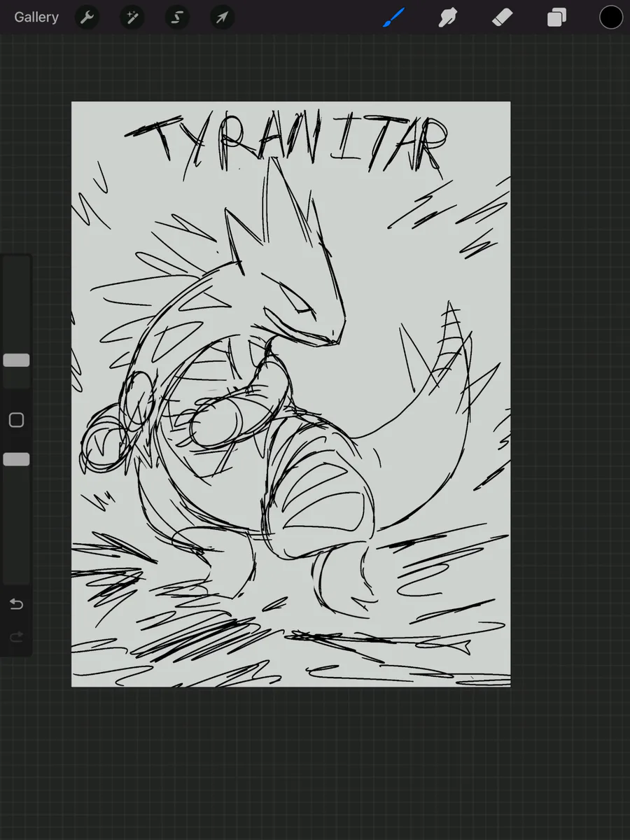
Task: Activate the Selection tool
Action: coord(177,17)
